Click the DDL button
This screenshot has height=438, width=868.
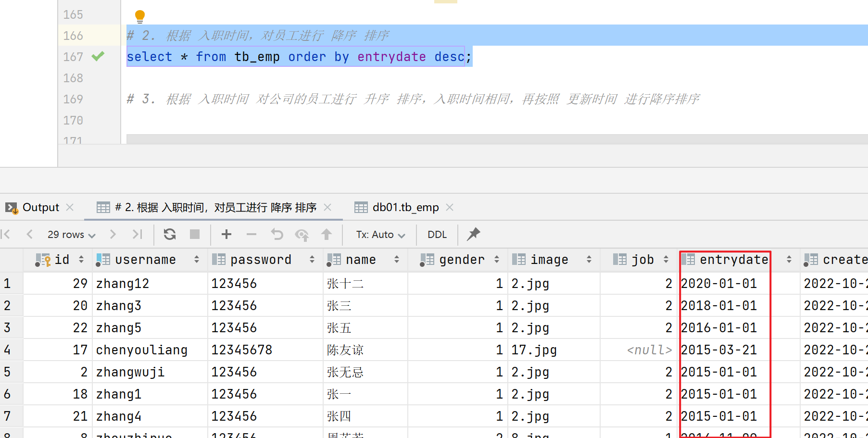point(437,235)
